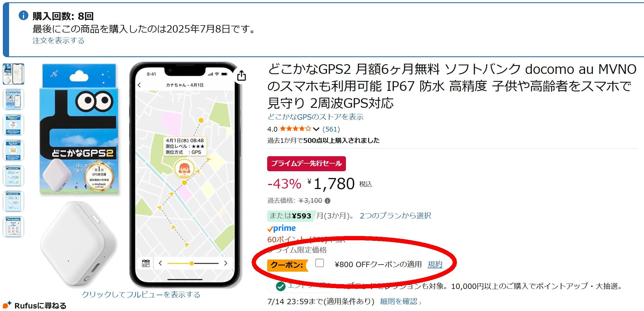Viewport: 644px width, 311px height.
Task: Select the first product thumbnail
Action: click(13, 74)
